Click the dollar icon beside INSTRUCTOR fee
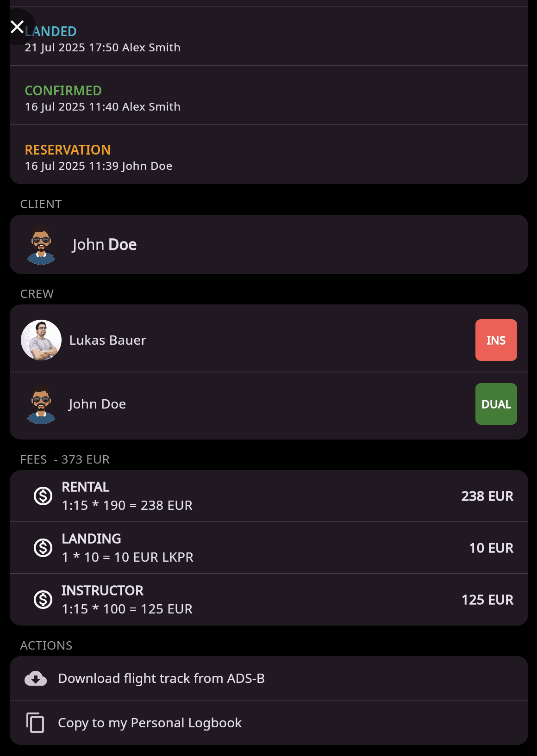Image resolution: width=537 pixels, height=756 pixels. (x=43, y=600)
